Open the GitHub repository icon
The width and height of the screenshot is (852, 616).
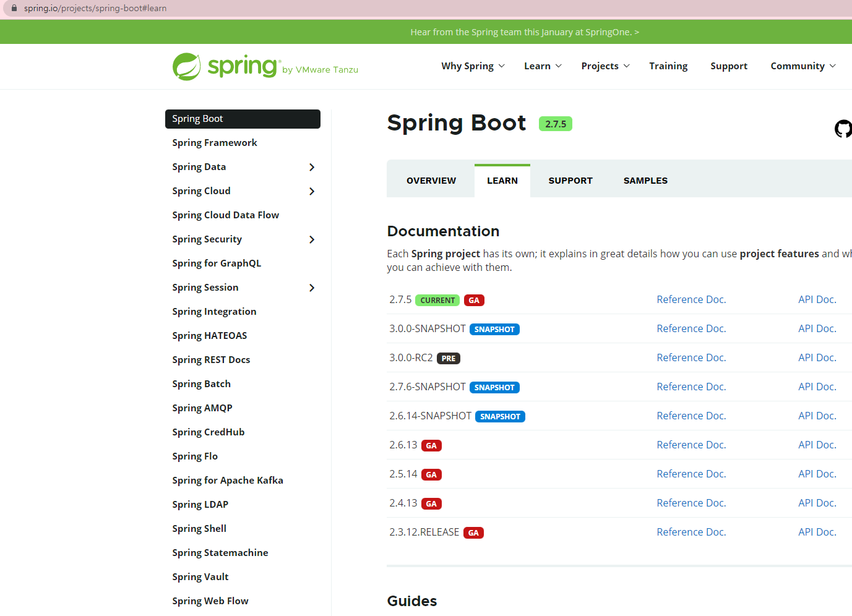pos(843,129)
